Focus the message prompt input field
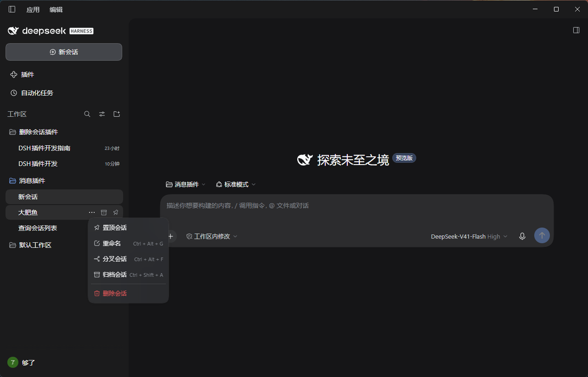588x377 pixels. point(356,206)
